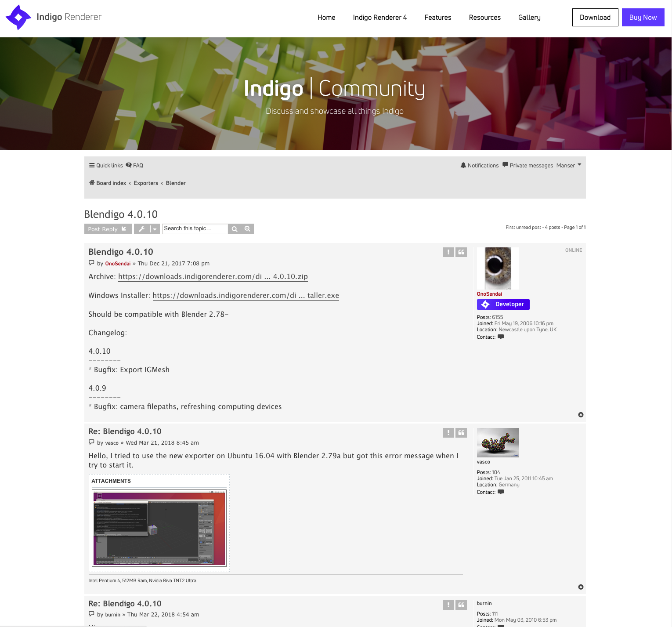Open advanced search gear icon
The width and height of the screenshot is (672, 627).
247,229
